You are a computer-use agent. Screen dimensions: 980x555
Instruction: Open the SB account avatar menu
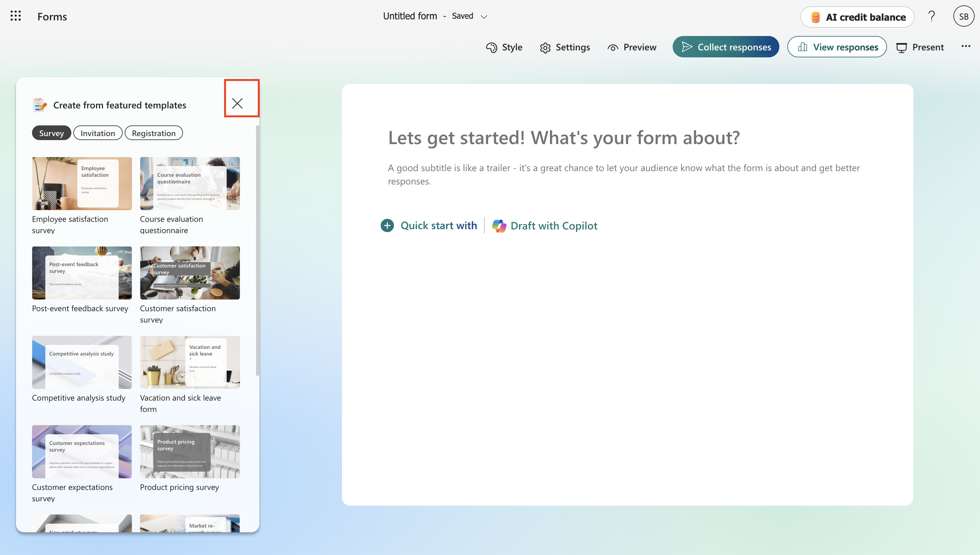click(963, 16)
